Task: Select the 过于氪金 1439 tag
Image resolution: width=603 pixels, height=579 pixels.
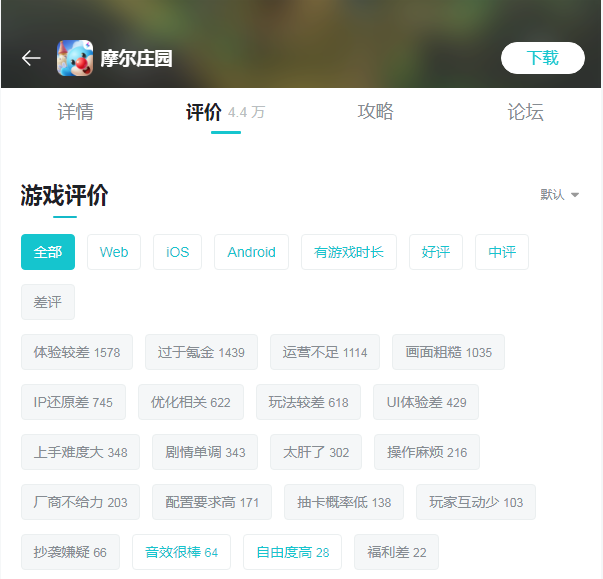Action: [x=201, y=352]
